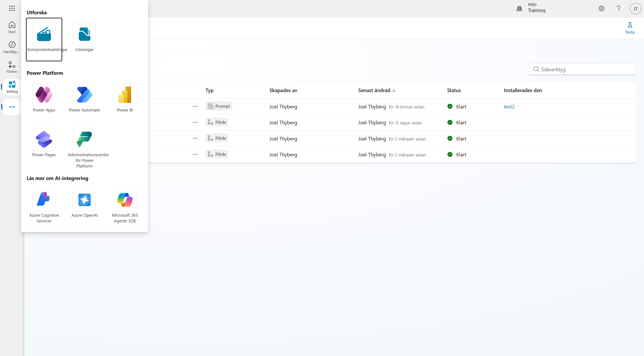This screenshot has width=644, height=356.
Task: Launch Power Pages
Action: pyautogui.click(x=44, y=143)
